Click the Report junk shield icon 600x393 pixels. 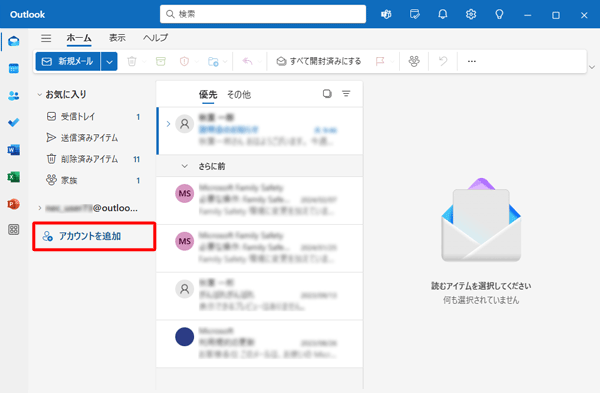tap(184, 61)
